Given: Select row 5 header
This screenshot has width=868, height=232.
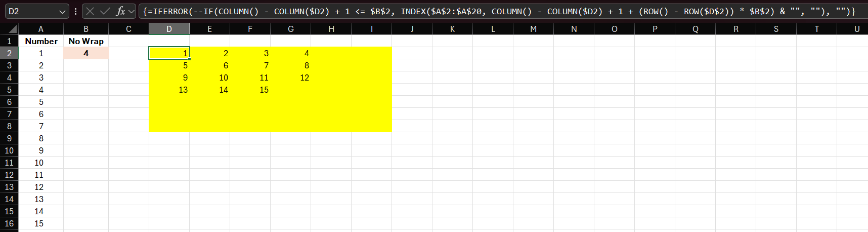Looking at the screenshot, I should click(x=9, y=90).
